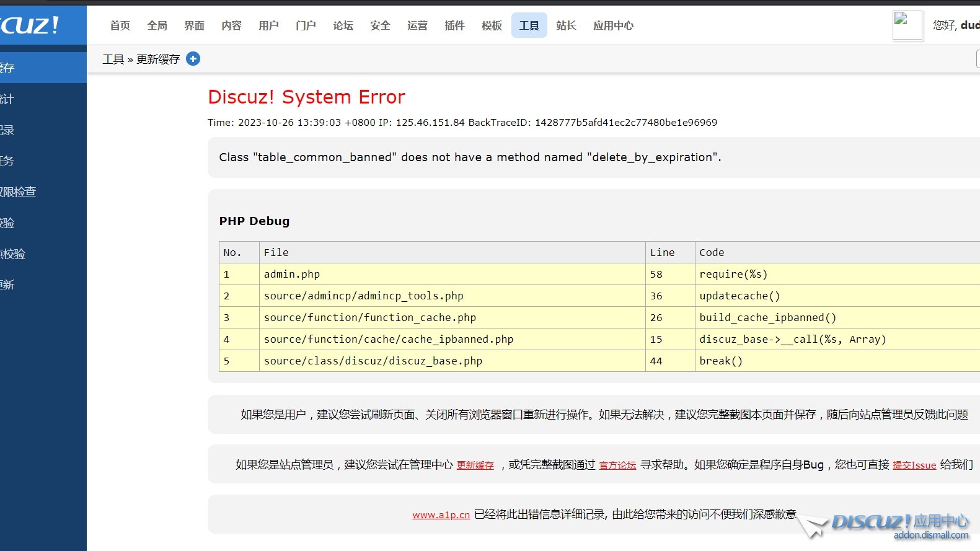The height and width of the screenshot is (551, 980).
Task: Select the 工具 top menu tab
Action: [x=529, y=25]
